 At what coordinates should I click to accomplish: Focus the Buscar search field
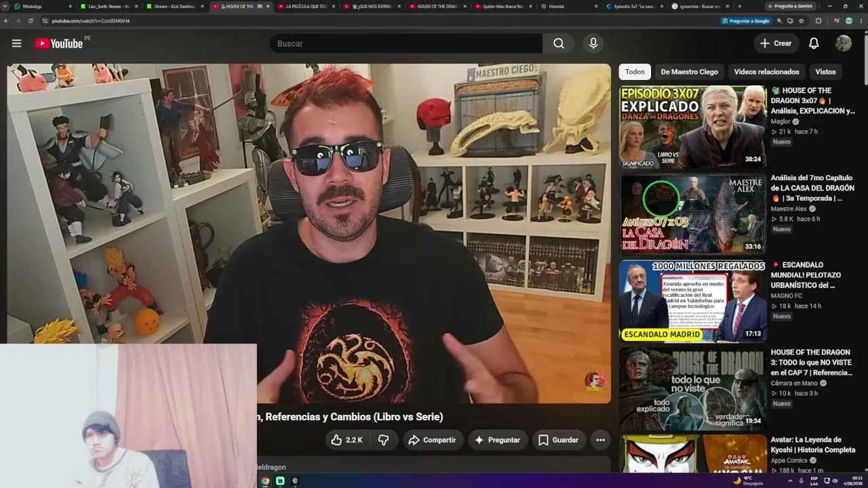tap(406, 43)
